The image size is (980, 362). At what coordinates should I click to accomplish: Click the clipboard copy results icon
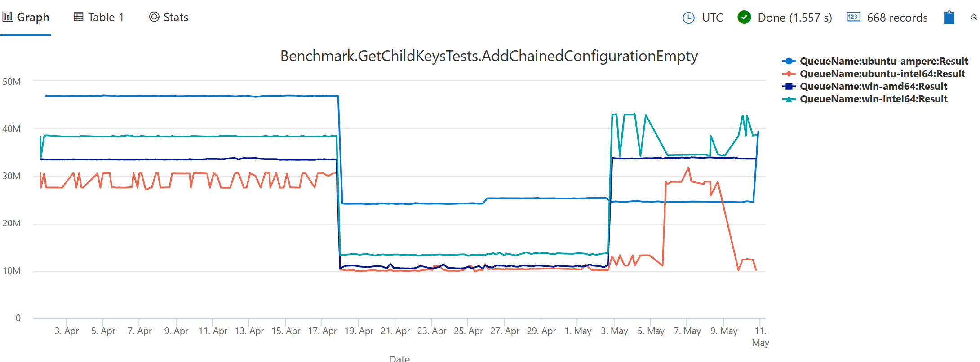click(949, 17)
